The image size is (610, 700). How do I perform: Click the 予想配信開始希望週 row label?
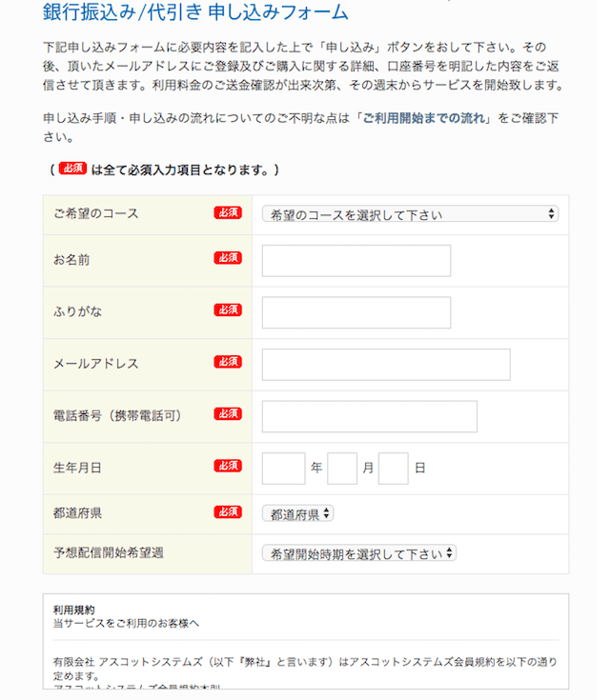click(109, 552)
